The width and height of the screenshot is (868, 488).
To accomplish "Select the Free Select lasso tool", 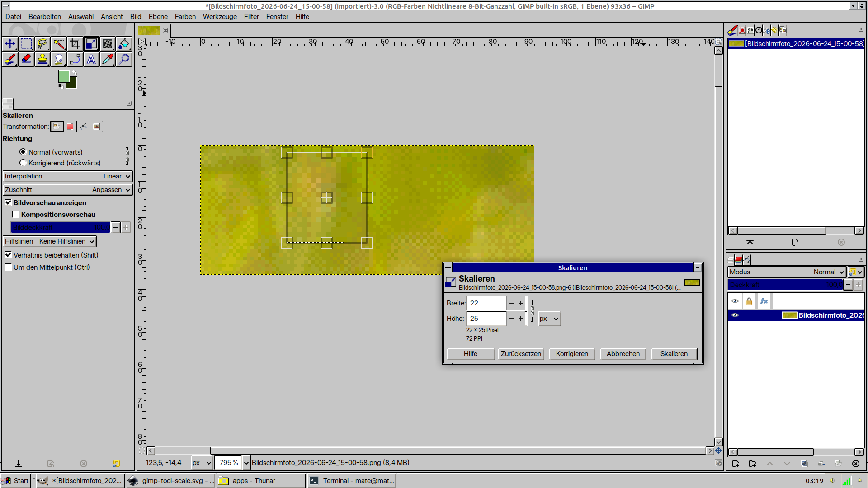I will click(x=42, y=44).
